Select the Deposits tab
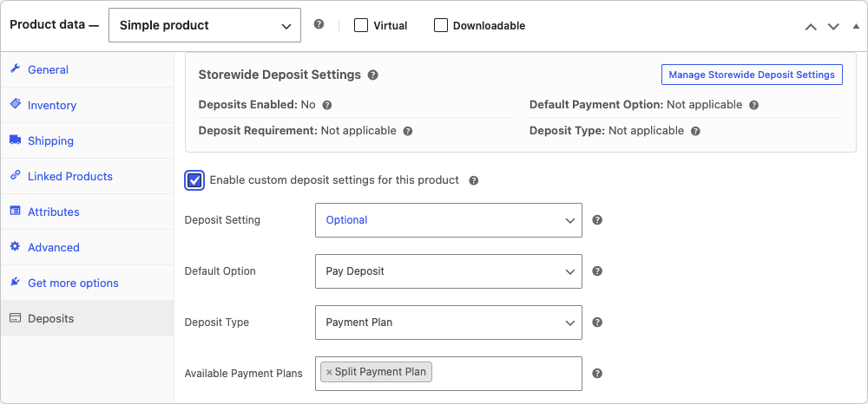868x404 pixels. pyautogui.click(x=87, y=318)
